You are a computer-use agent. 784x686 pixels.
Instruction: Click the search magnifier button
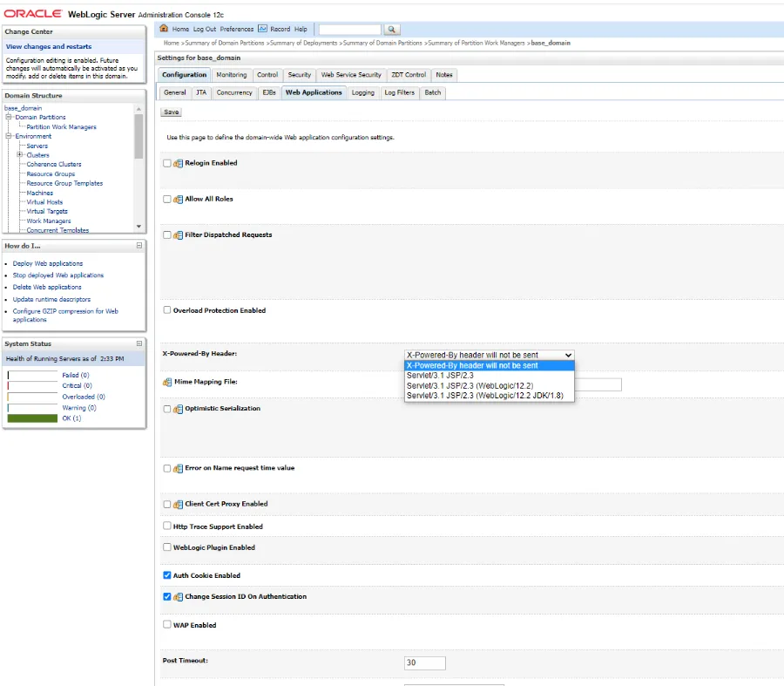point(391,30)
